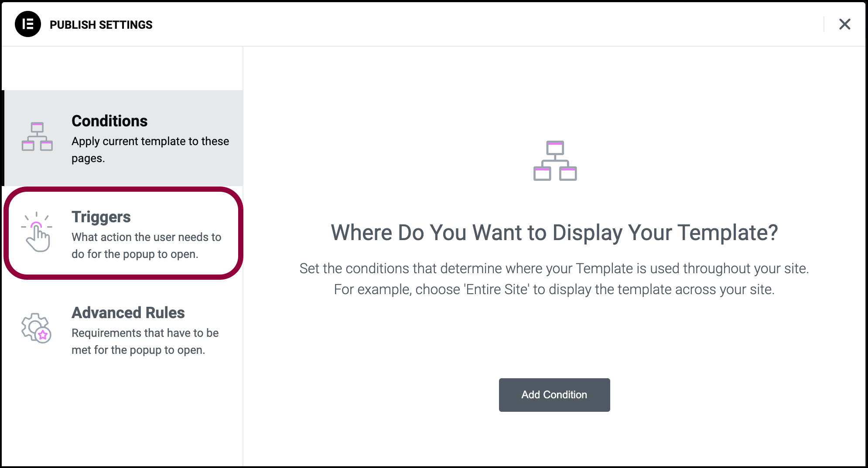Viewport: 868px width, 468px height.
Task: Click the Advanced Rules gear icon
Action: [36, 328]
